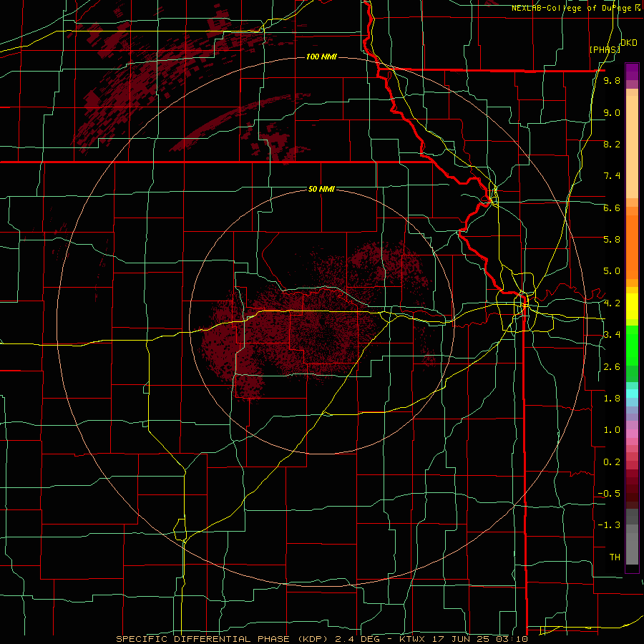
Task: Click the 7.4 scale value
Action: pos(612,176)
